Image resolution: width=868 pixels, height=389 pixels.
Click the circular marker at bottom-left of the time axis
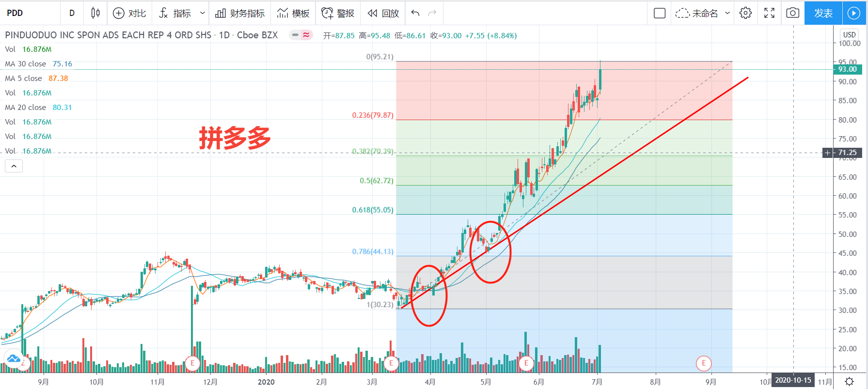pyautogui.click(x=23, y=363)
